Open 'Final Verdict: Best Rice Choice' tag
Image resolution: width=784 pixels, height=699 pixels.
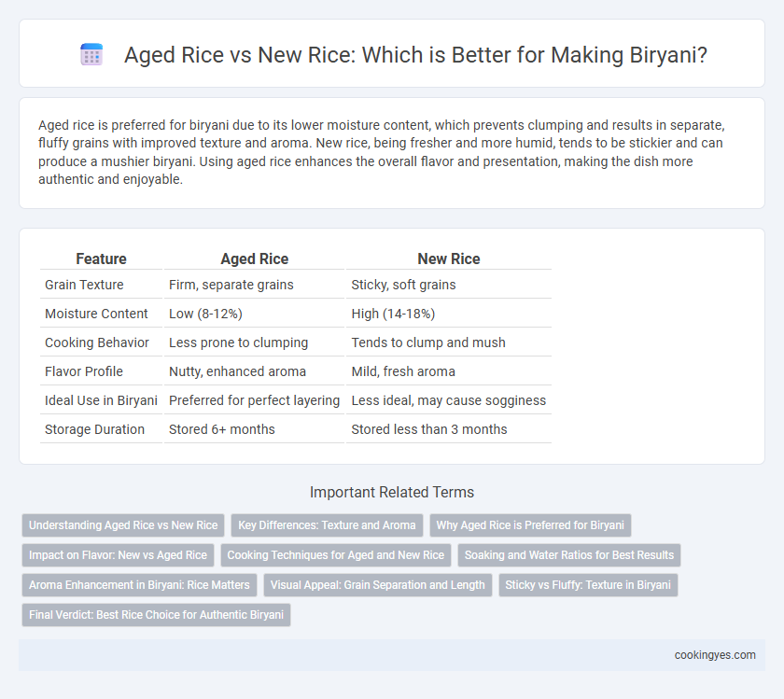[156, 615]
